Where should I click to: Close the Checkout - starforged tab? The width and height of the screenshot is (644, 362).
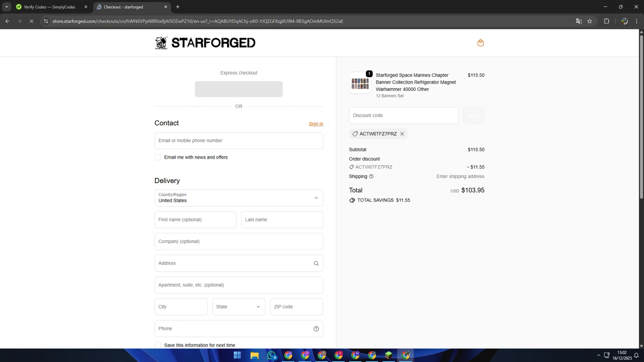pyautogui.click(x=166, y=7)
